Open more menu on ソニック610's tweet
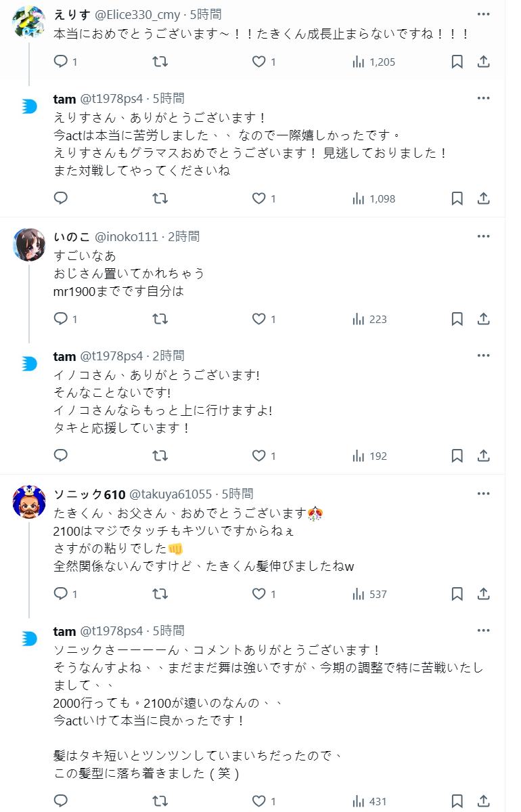Image resolution: width=521 pixels, height=812 pixels. 483,494
